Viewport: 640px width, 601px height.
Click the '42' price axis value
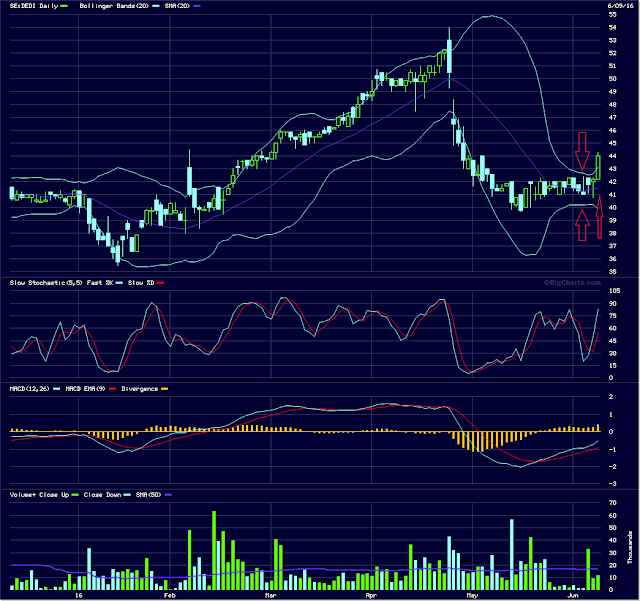click(x=612, y=182)
